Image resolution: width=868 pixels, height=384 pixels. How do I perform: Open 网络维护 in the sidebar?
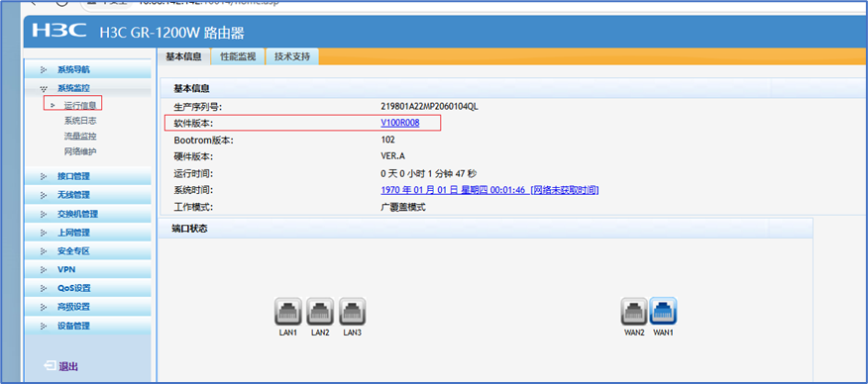(80, 151)
